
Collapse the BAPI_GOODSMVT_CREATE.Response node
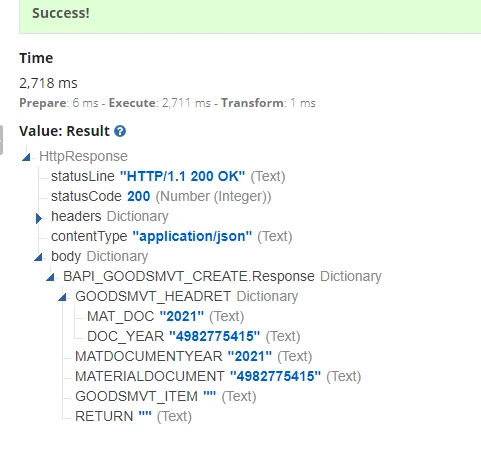[51, 277]
